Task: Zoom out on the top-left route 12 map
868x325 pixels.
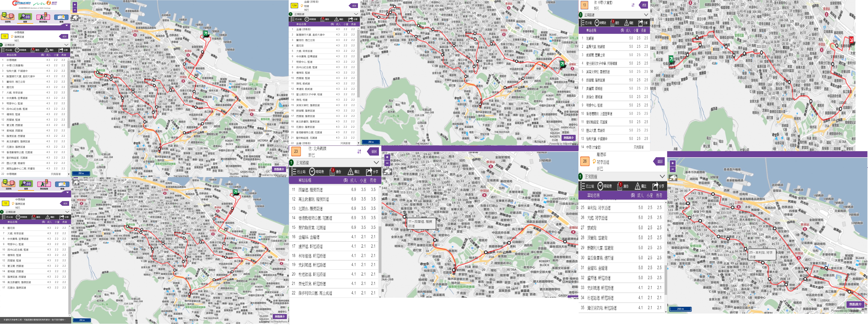Action: 75,10
